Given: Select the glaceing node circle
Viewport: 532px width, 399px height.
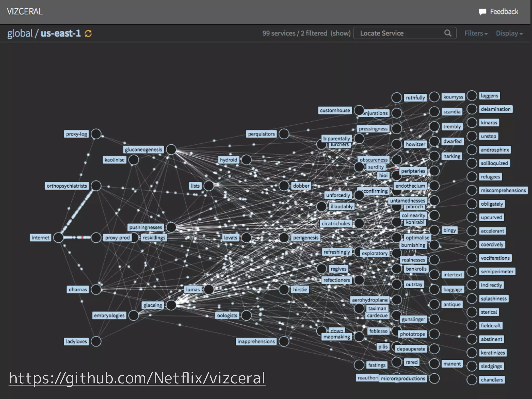Looking at the screenshot, I should 171,305.
